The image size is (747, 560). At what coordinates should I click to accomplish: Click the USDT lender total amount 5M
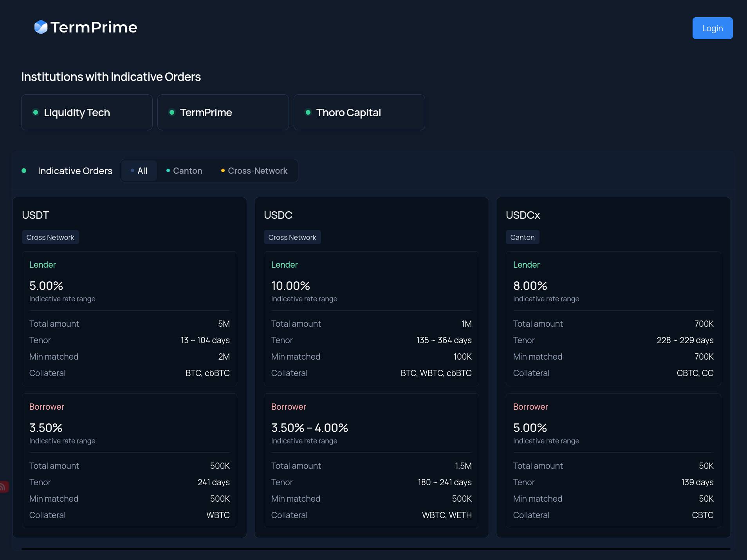point(224,324)
